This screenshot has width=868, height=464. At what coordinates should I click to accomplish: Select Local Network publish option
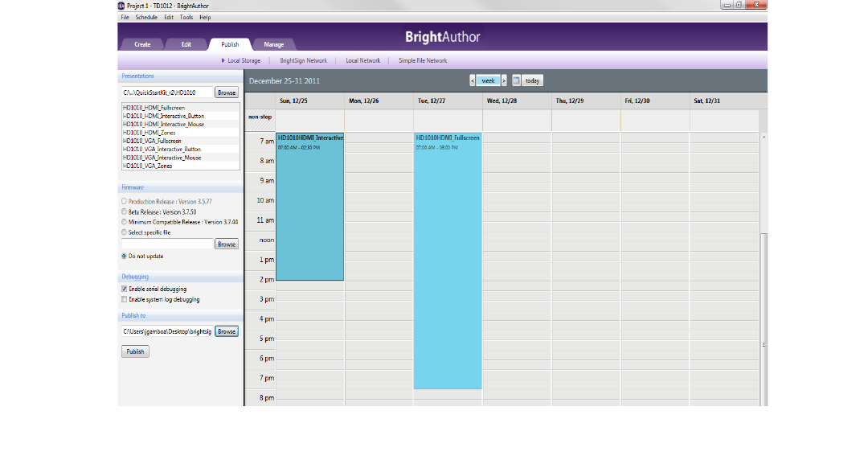click(363, 61)
